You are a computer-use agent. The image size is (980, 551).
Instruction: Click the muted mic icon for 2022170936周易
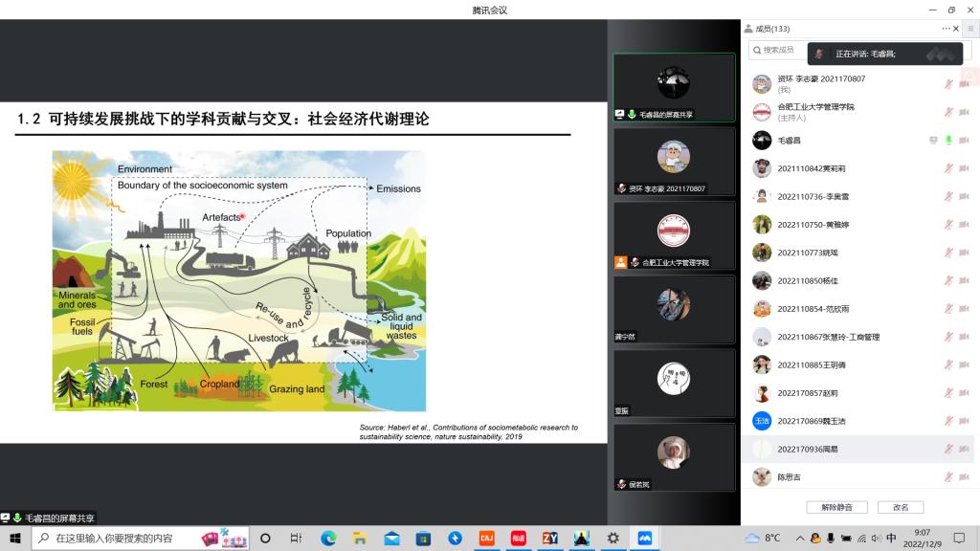[x=948, y=449]
